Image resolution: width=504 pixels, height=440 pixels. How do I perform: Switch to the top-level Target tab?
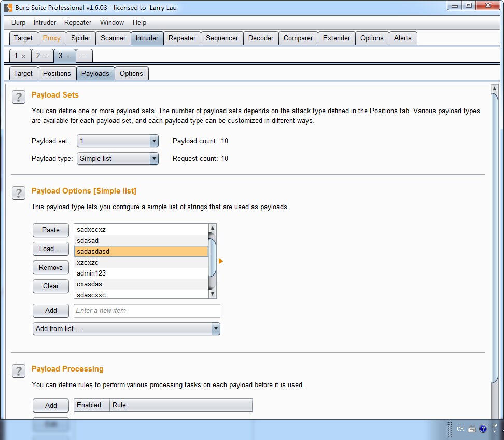coord(23,38)
